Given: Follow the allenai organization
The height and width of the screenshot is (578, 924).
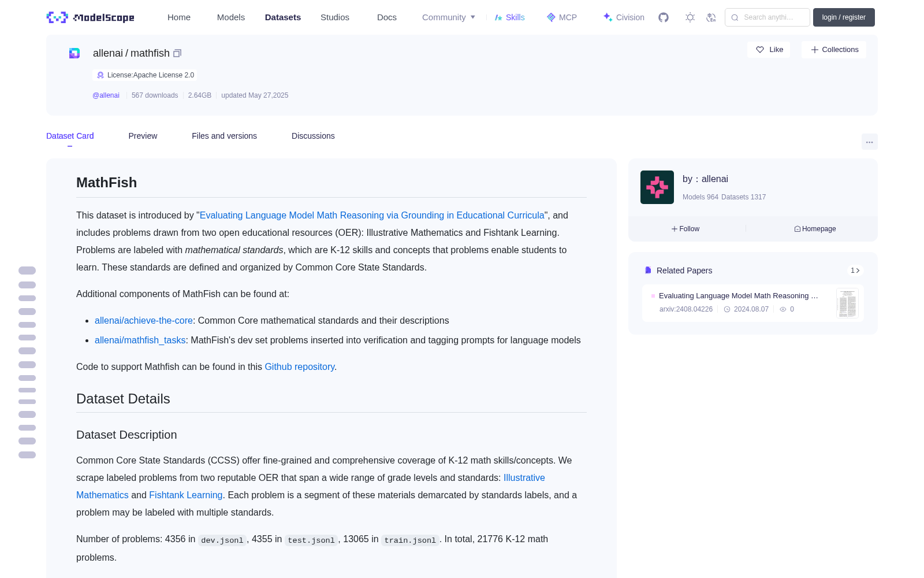Looking at the screenshot, I should 685,229.
